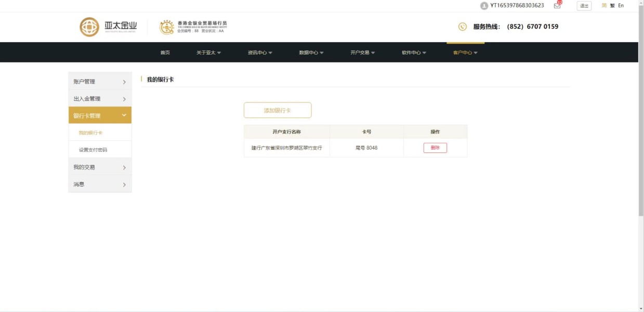Image resolution: width=644 pixels, height=312 pixels.
Task: Collapse the 银行卡管理 sidebar section
Action: tap(100, 115)
